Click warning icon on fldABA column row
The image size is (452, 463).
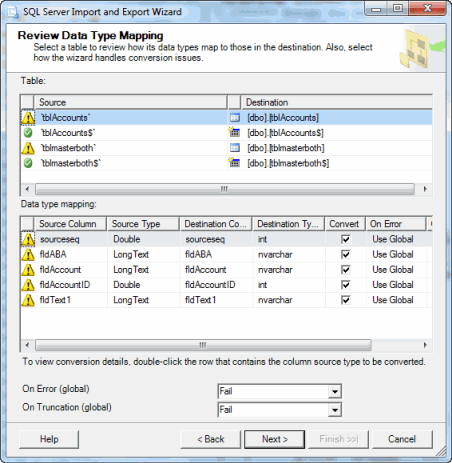28,255
